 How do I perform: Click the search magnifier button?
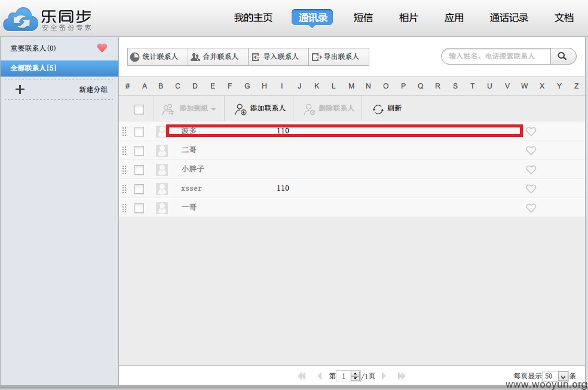(x=562, y=56)
